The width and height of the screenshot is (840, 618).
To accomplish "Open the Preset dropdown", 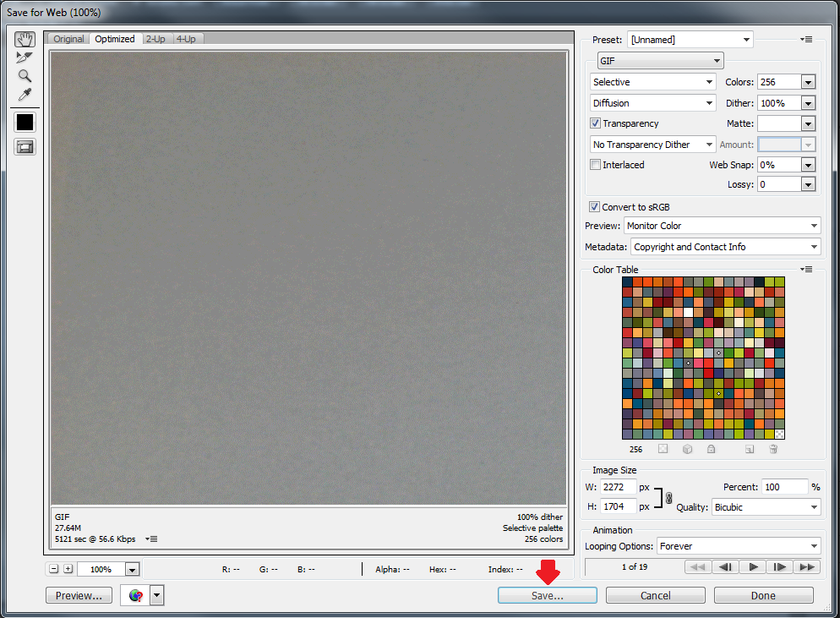I will (690, 39).
